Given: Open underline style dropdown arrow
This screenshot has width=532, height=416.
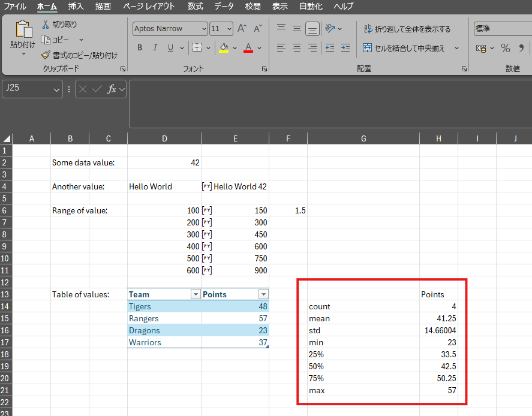Looking at the screenshot, I should tap(182, 48).
